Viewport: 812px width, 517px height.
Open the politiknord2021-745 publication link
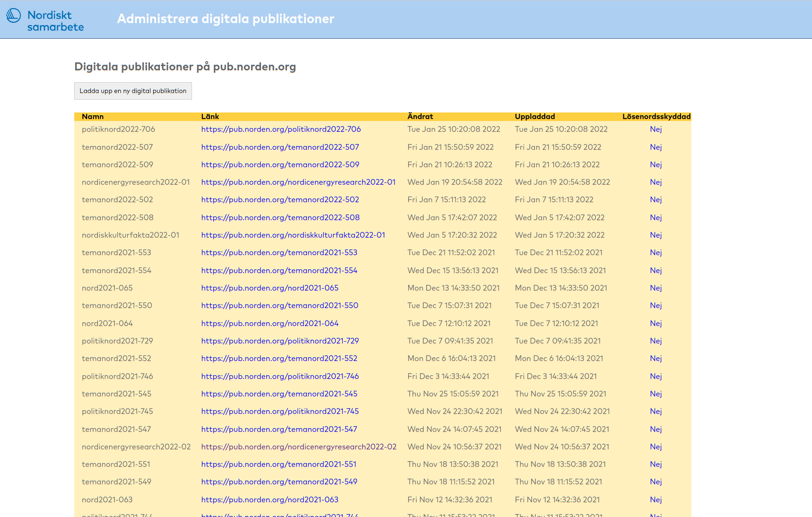pyautogui.click(x=280, y=411)
